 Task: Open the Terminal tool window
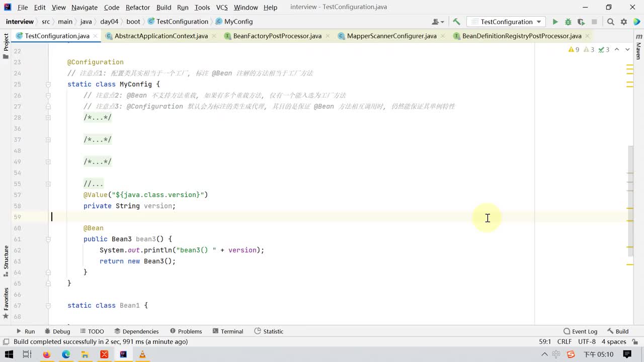228,331
